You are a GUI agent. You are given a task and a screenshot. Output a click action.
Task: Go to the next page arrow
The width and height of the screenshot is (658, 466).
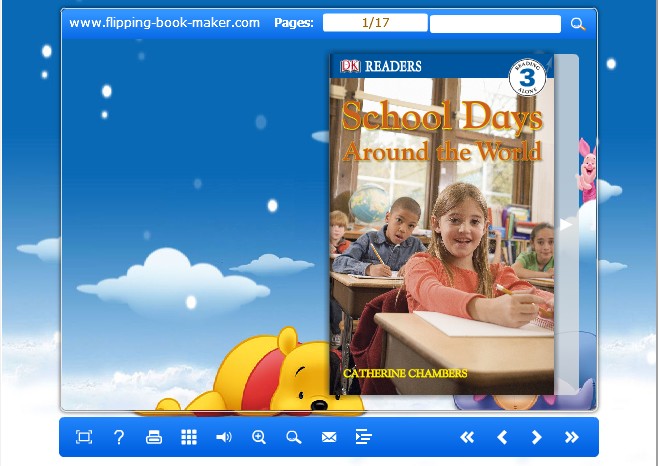537,437
